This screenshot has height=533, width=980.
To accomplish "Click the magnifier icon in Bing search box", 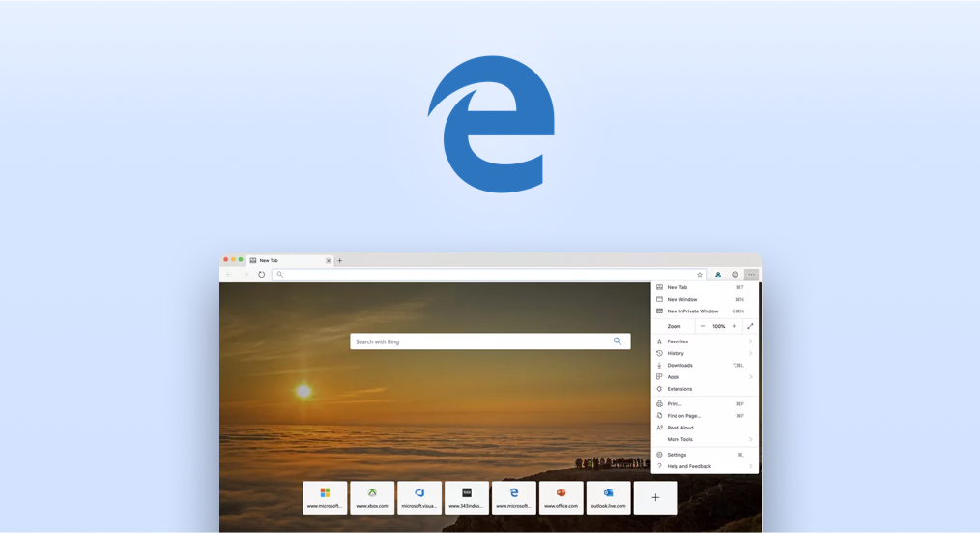I will coord(618,341).
